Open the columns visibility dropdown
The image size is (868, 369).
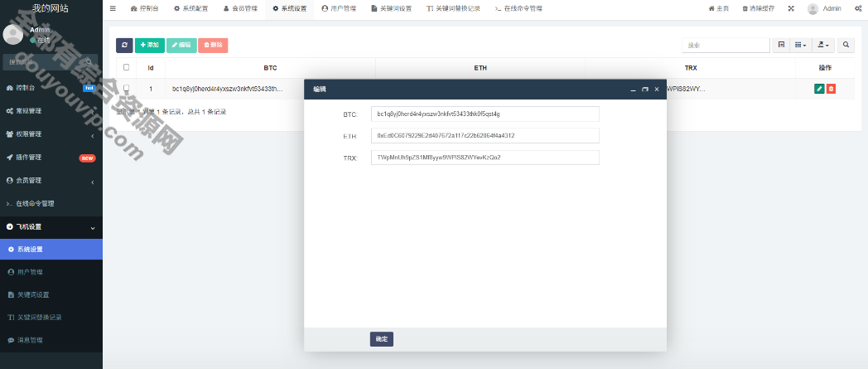pyautogui.click(x=800, y=45)
